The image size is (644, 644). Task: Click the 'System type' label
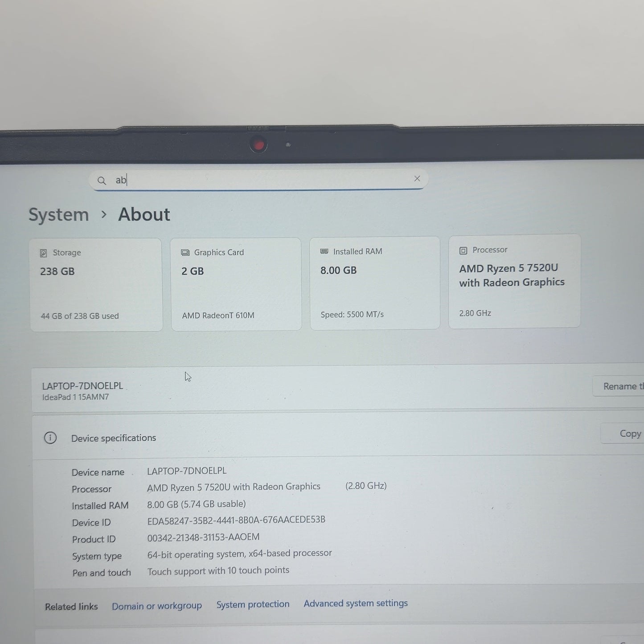(x=97, y=556)
